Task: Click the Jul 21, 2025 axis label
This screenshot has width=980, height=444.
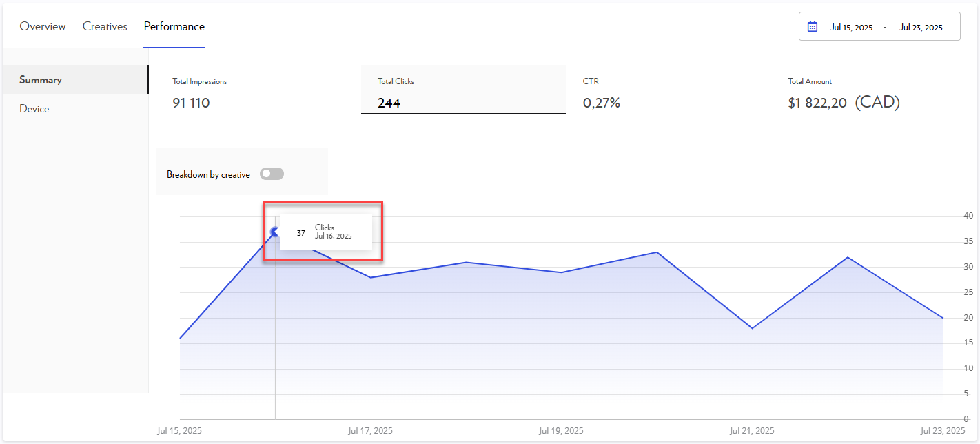Action: pos(752,431)
